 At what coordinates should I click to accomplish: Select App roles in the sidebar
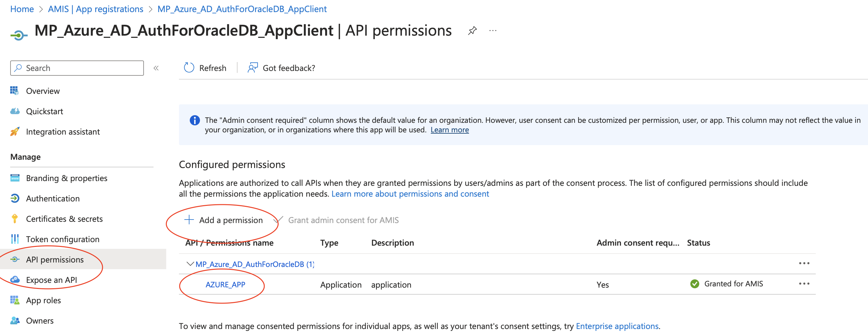[x=44, y=300]
